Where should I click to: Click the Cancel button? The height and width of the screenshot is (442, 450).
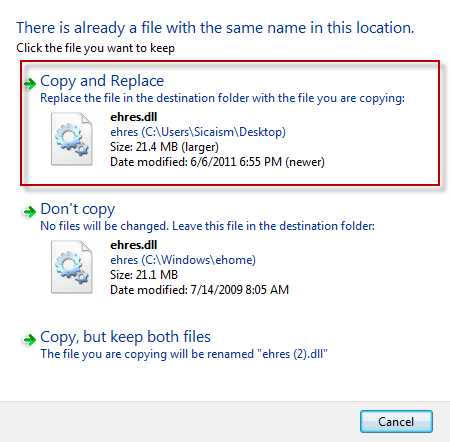(x=396, y=422)
